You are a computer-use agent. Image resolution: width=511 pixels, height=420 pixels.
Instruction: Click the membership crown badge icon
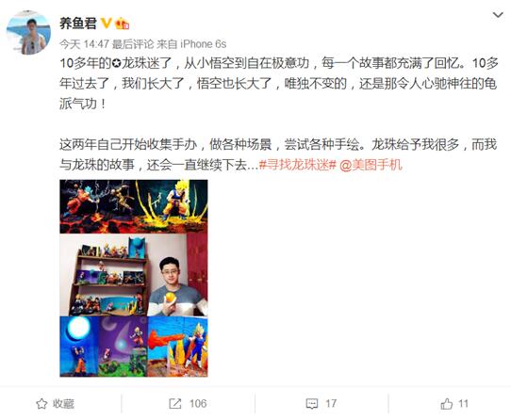[x=123, y=24]
